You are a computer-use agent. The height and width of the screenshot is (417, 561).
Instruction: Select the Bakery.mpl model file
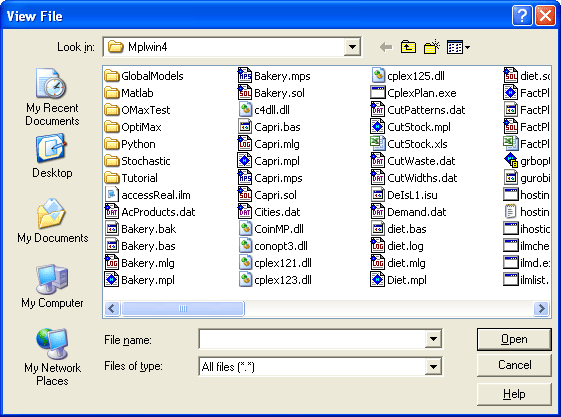[140, 280]
